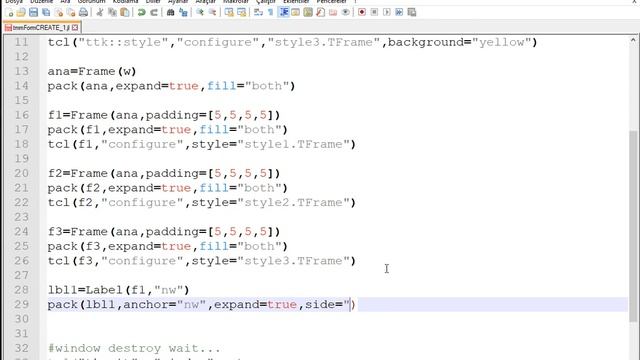Select the tmmFomCREATE_1.jl file tab
The width and height of the screenshot is (640, 360).
[41, 27]
